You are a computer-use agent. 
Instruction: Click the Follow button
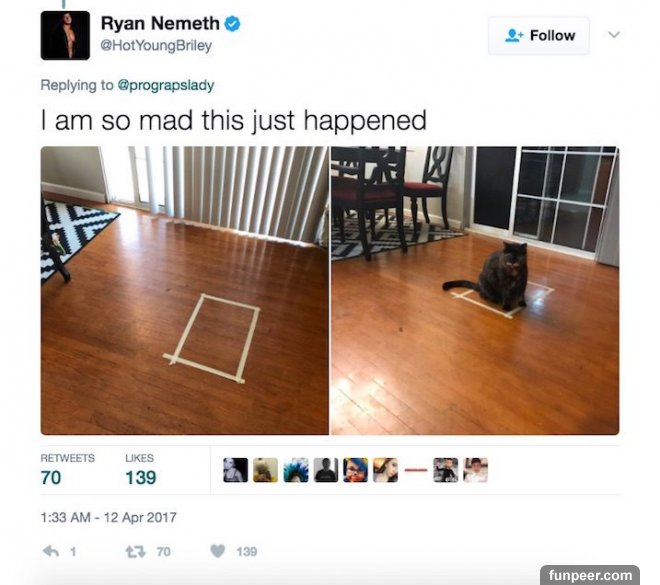538,36
